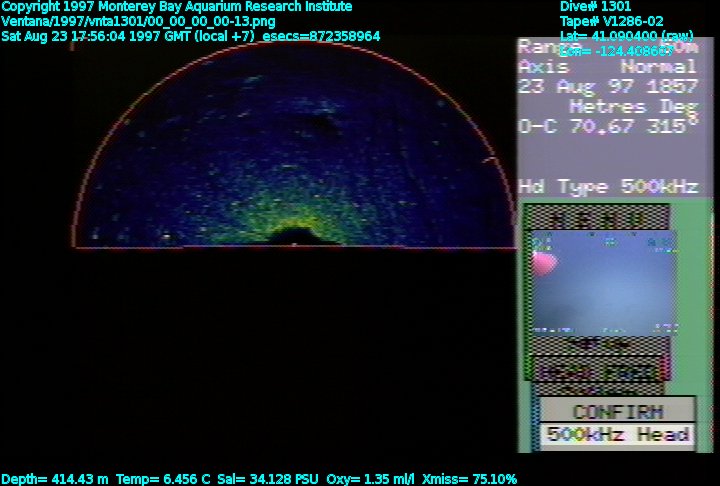The width and height of the screenshot is (720, 486).
Task: Click the 'Sat Aug 23 17:56:04 1997 GMT' text
Action: (x=96, y=36)
